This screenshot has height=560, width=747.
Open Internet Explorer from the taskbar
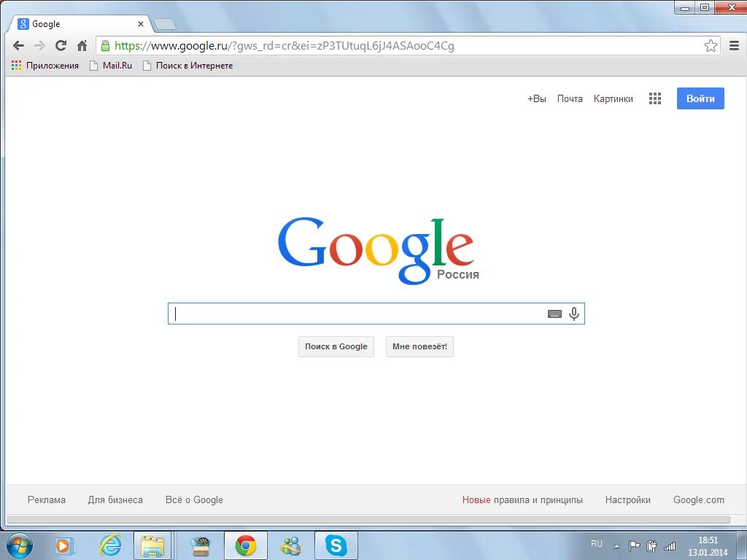click(110, 545)
